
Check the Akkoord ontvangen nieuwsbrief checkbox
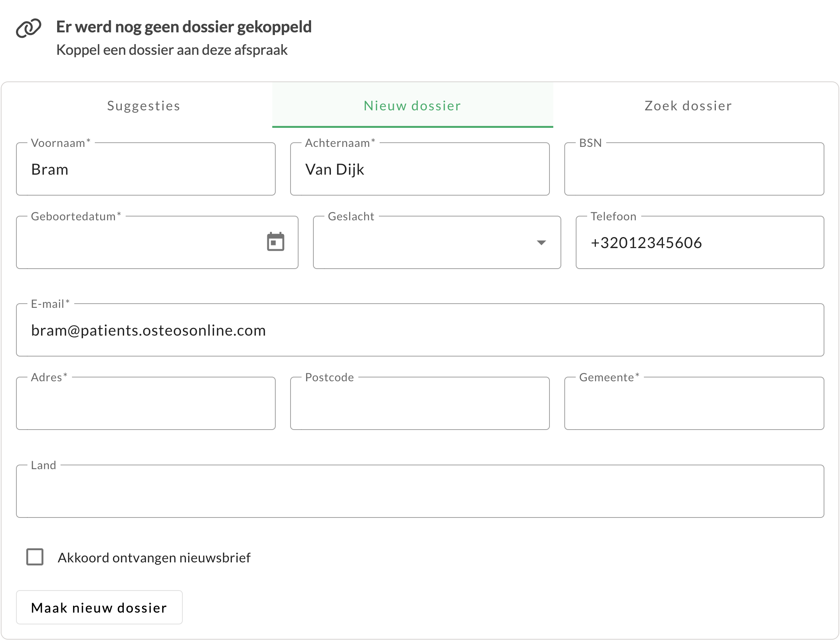(x=35, y=557)
